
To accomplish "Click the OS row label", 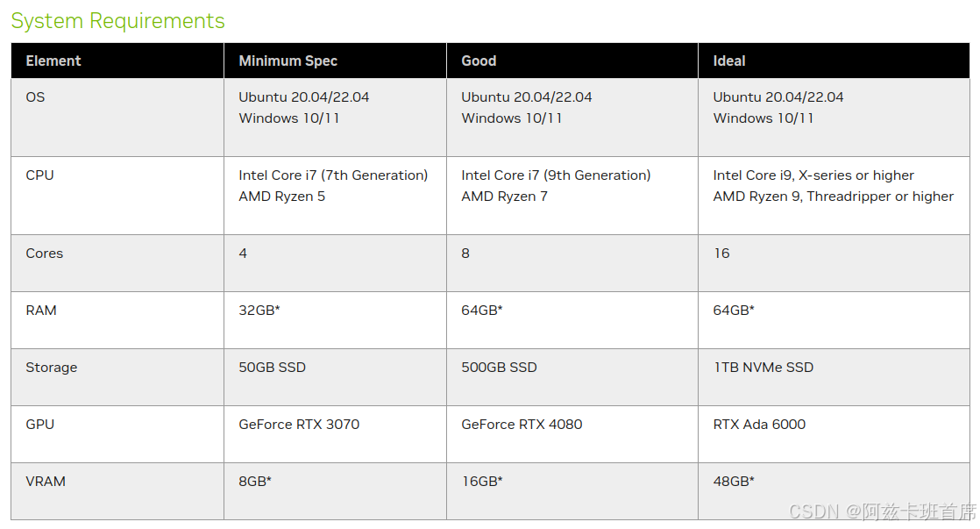I will [x=35, y=97].
